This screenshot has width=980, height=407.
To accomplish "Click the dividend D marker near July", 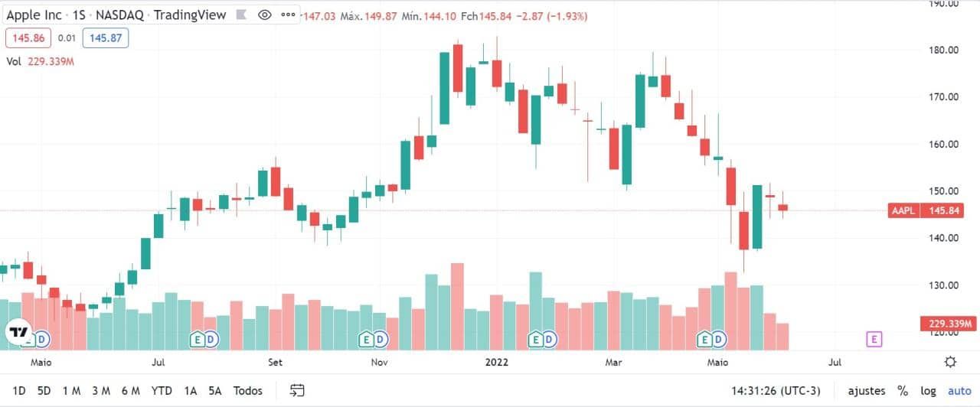I will pos(210,338).
